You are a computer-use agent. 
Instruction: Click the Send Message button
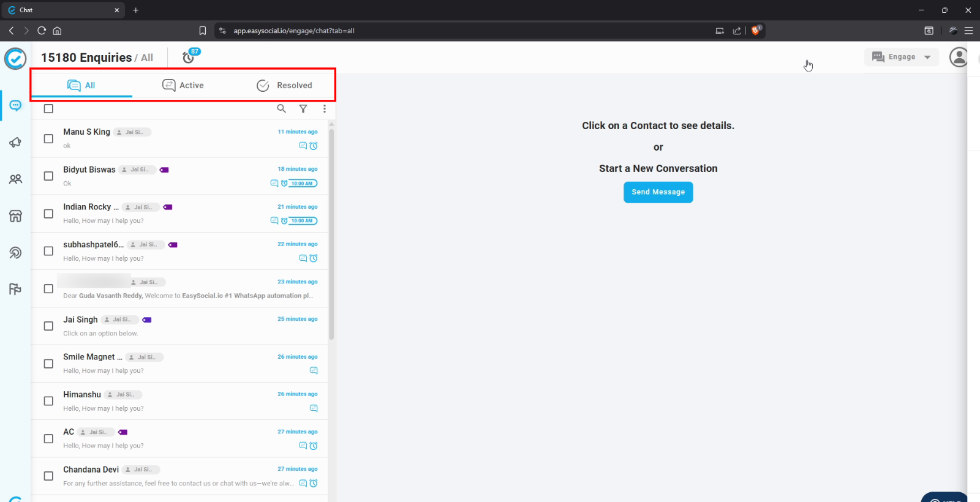[x=658, y=192]
